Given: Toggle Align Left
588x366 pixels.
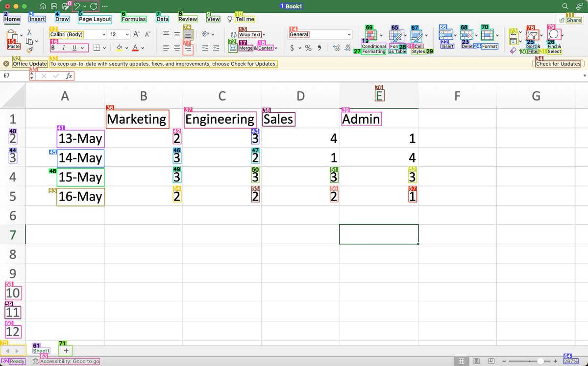Looking at the screenshot, I should click(x=166, y=48).
